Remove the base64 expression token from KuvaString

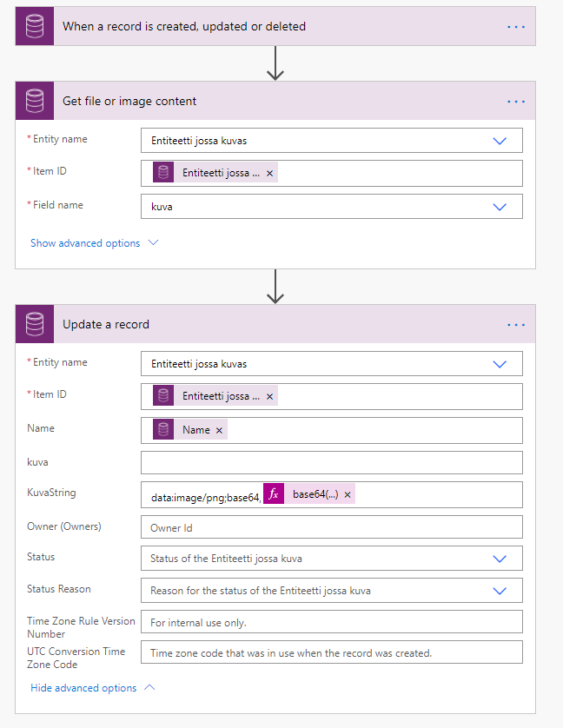tap(348, 494)
